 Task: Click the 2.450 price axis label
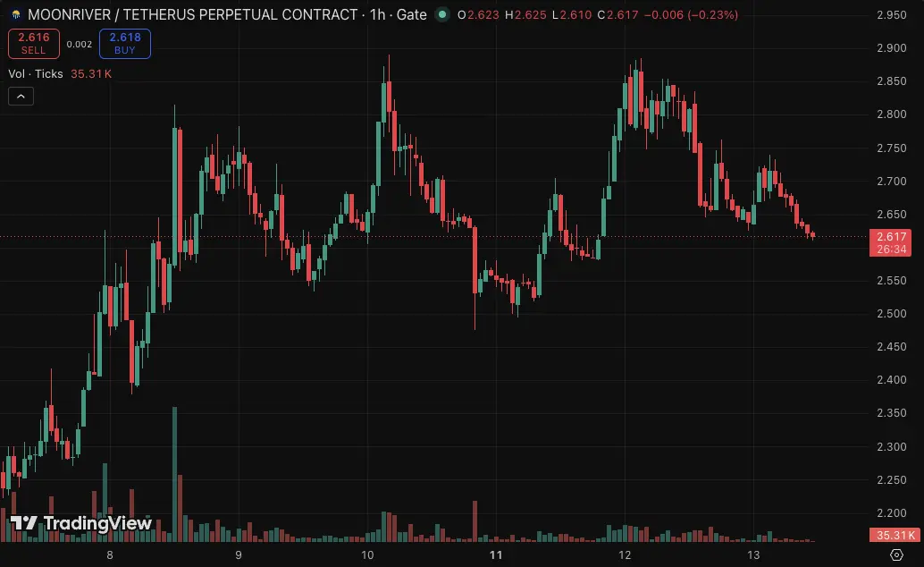(x=892, y=346)
